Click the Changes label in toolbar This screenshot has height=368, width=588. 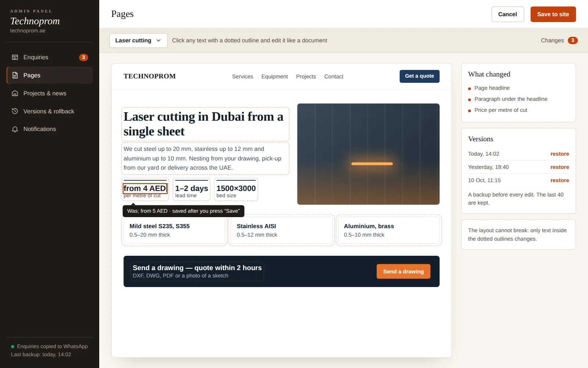click(x=552, y=40)
